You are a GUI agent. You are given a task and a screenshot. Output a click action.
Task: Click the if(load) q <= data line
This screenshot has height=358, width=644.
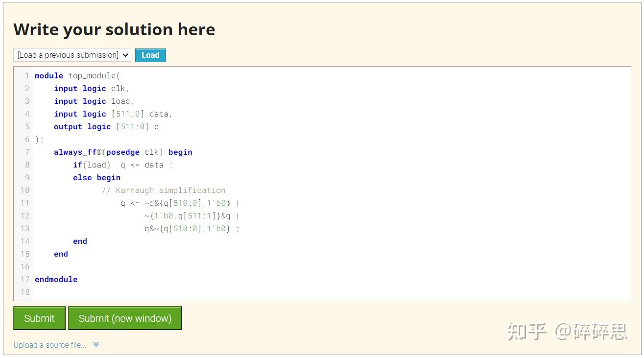click(122, 165)
